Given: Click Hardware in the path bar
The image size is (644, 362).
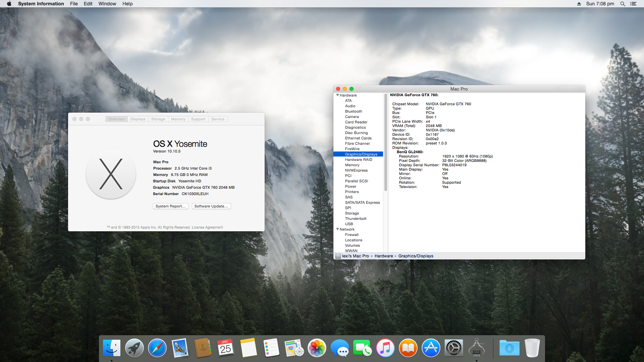Looking at the screenshot, I should point(383,256).
